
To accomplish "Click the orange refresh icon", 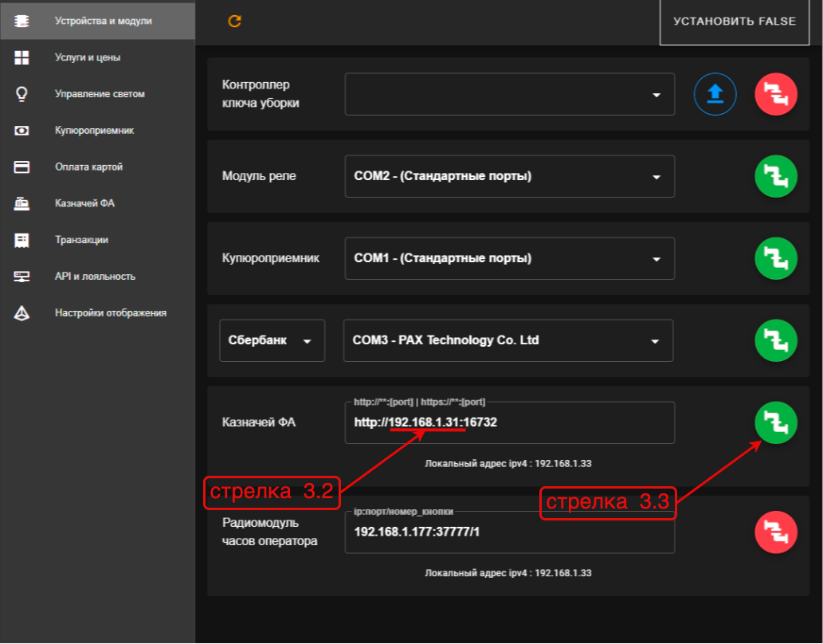I will click(234, 21).
